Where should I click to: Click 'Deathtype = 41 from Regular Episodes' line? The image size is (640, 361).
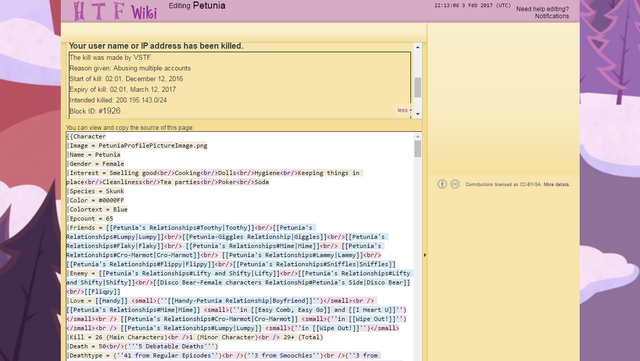223,355
